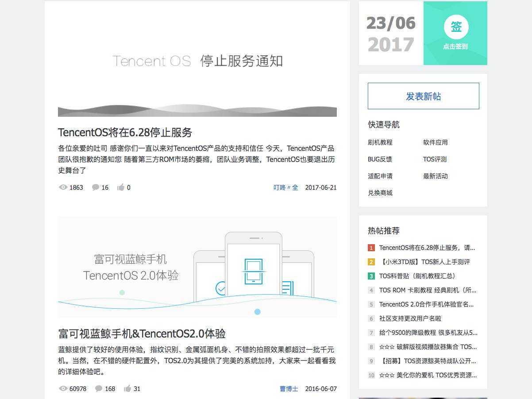Click the views eye icon showing 60978
The width and height of the screenshot is (532, 399).
click(63, 389)
